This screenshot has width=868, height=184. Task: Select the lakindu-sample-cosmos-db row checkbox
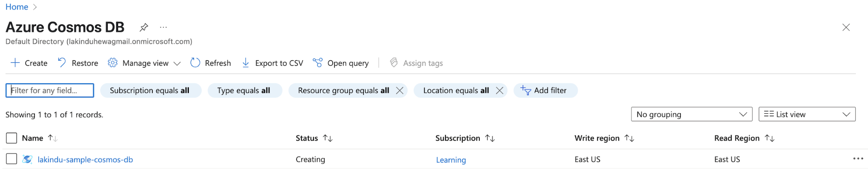point(12,159)
